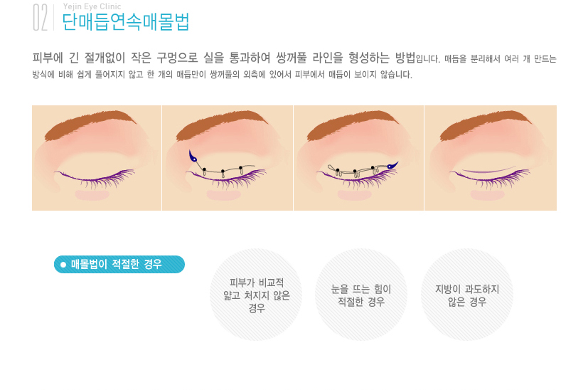Click the white bullet in the blue badge
The width and height of the screenshot is (588, 390).
point(63,265)
